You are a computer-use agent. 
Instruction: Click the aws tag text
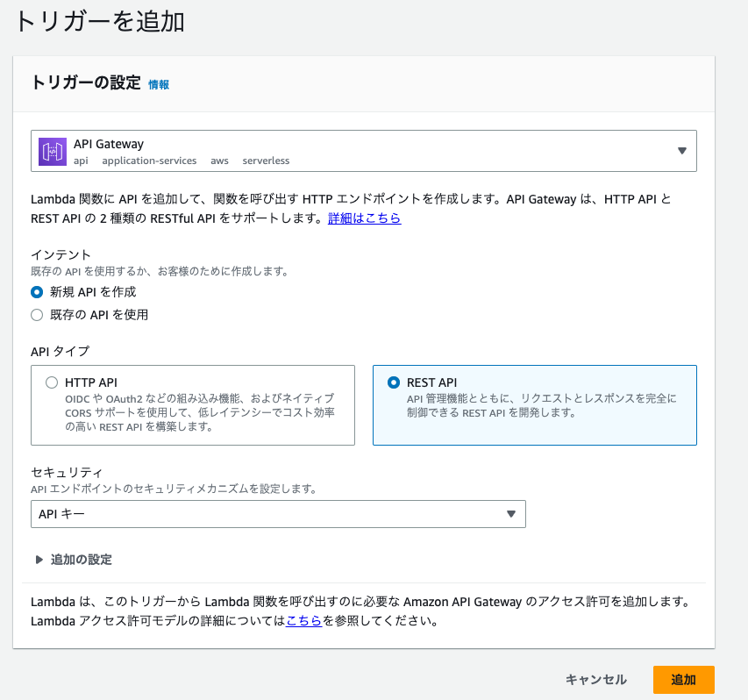[x=219, y=161]
